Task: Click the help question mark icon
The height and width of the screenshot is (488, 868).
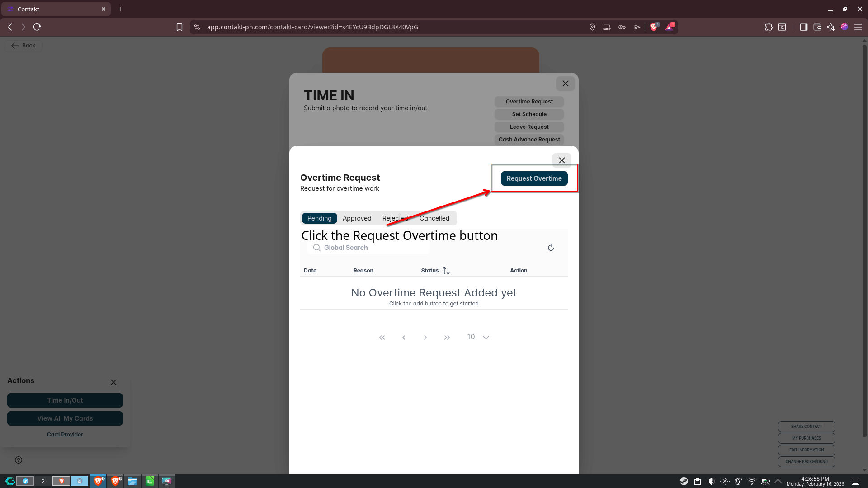Action: click(19, 460)
